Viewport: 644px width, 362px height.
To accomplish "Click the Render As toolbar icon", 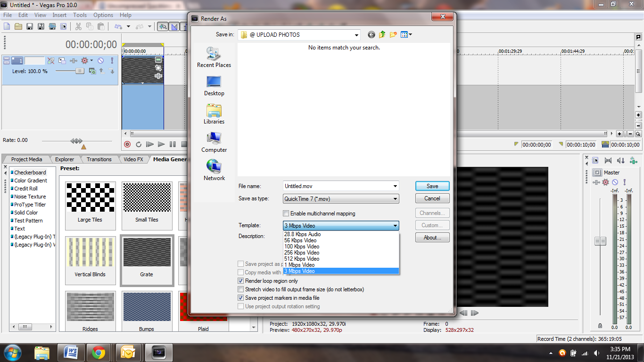I will [52, 26].
